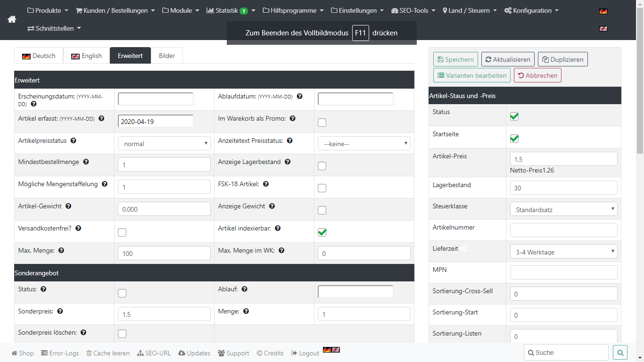Expand the Produkte menu
This screenshot has width=644, height=362.
coord(48,10)
